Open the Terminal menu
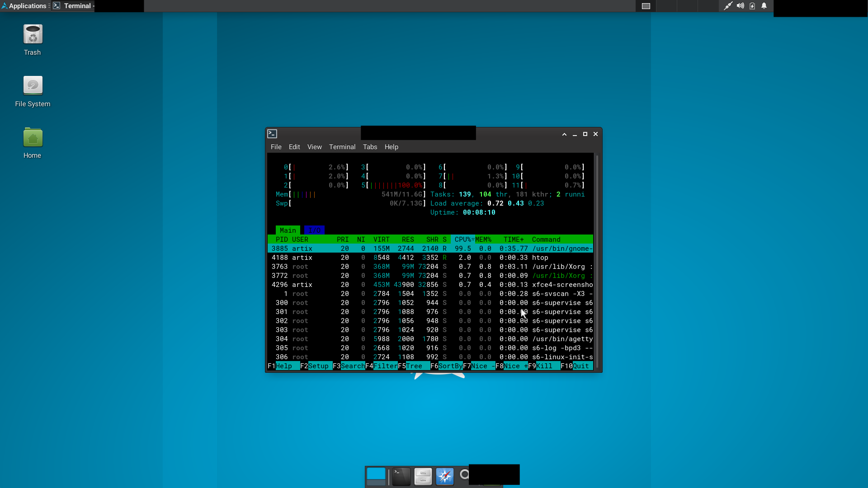 click(342, 147)
